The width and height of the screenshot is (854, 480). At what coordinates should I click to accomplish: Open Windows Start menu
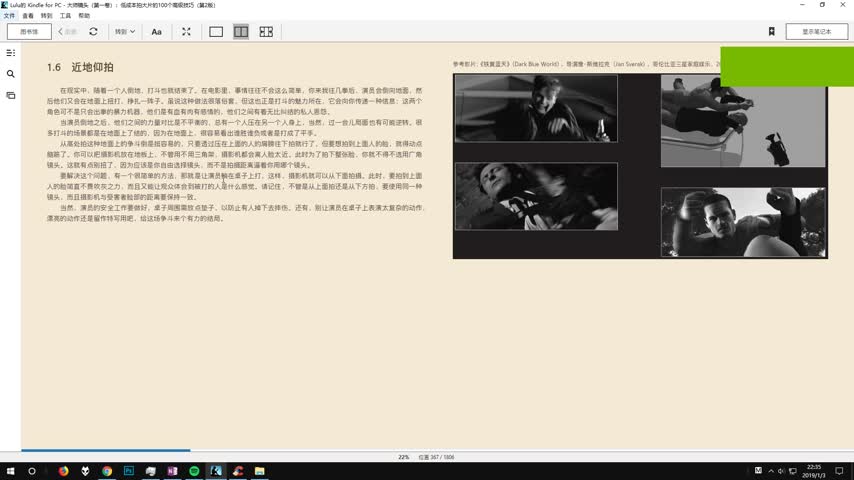10,471
